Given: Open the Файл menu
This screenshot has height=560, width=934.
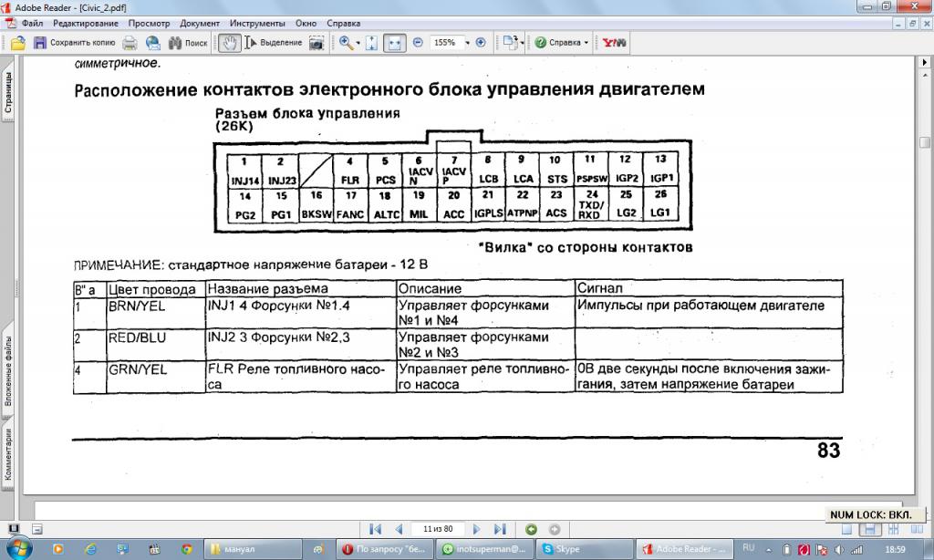Looking at the screenshot, I should pyautogui.click(x=32, y=23).
